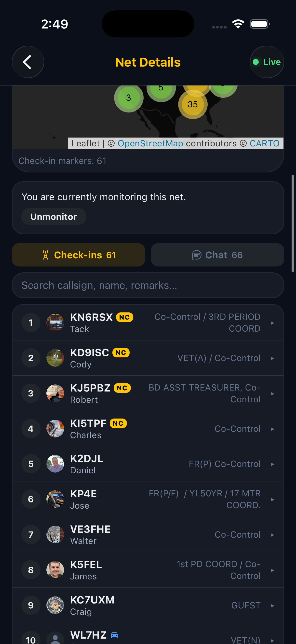Tap the NC badge beside KD9ISC

pyautogui.click(x=121, y=352)
